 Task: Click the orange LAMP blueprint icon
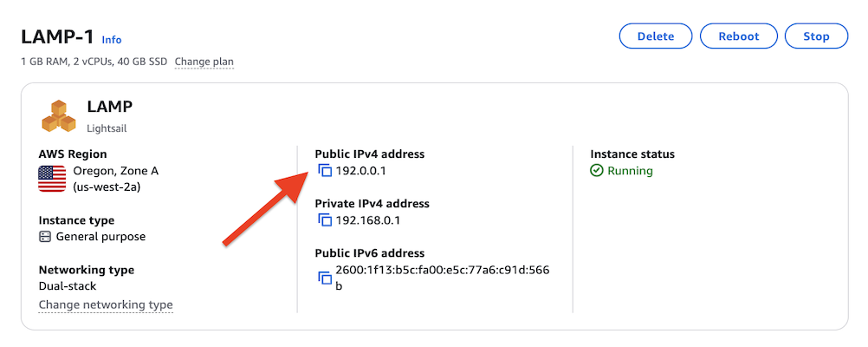pos(58,115)
